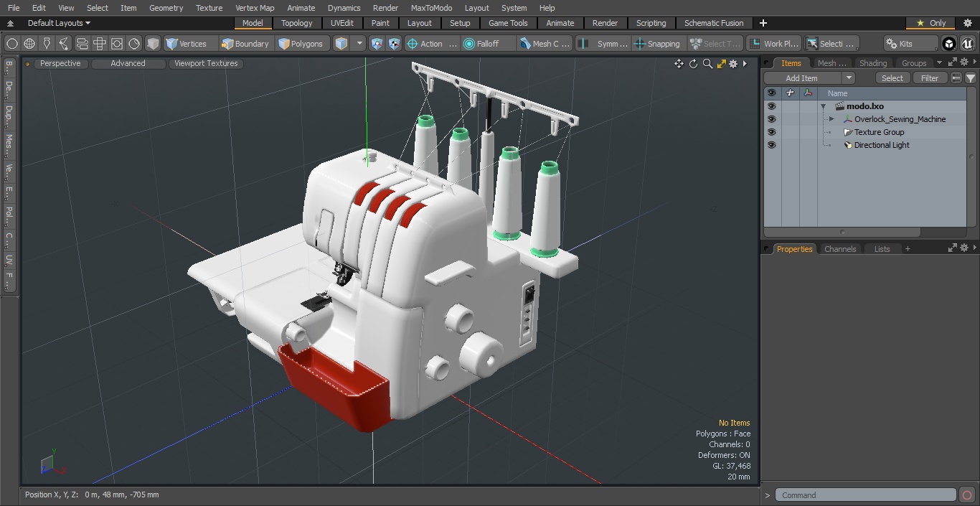
Task: Select the sphere primitive tool icon
Action: click(x=11, y=44)
